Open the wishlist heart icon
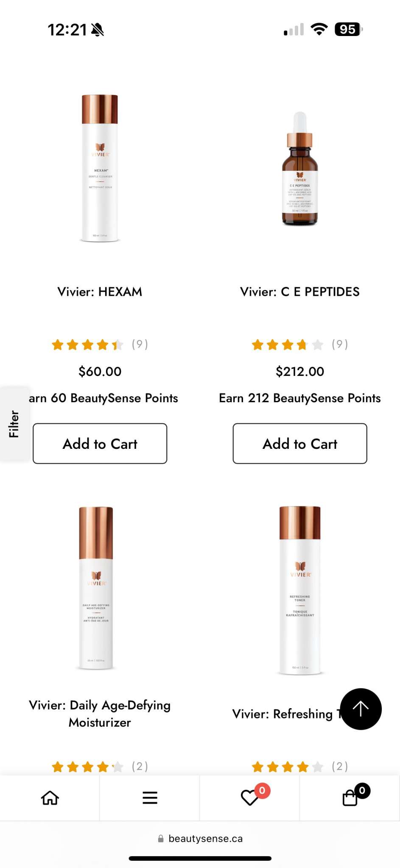 tap(250, 798)
